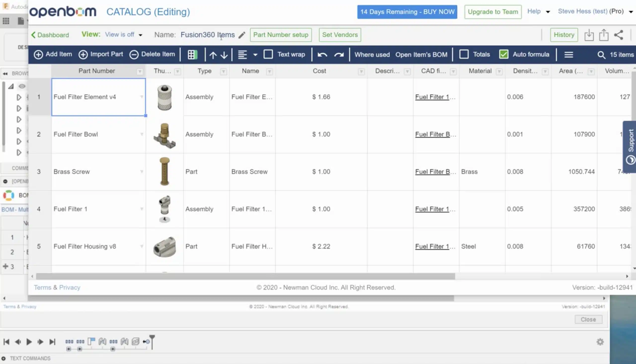The height and width of the screenshot is (364, 636).
Task: Open the Steve Hess user account menu
Action: tap(596, 11)
